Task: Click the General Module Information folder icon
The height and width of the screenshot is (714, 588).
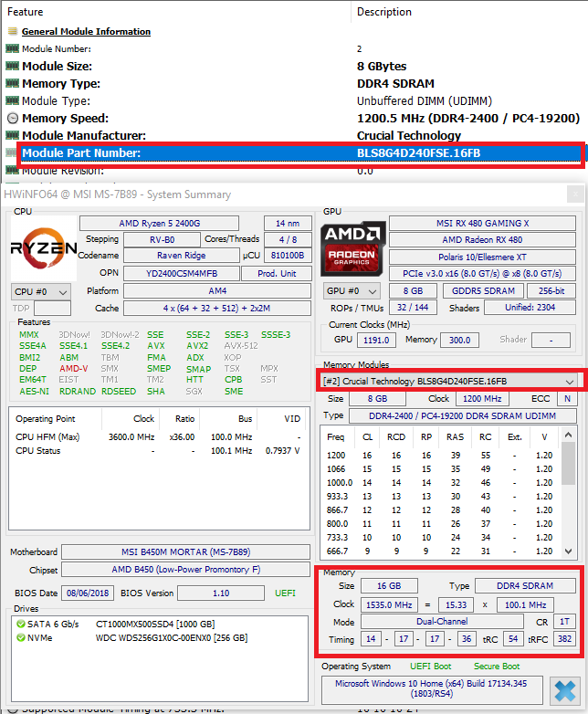Action: click(13, 31)
